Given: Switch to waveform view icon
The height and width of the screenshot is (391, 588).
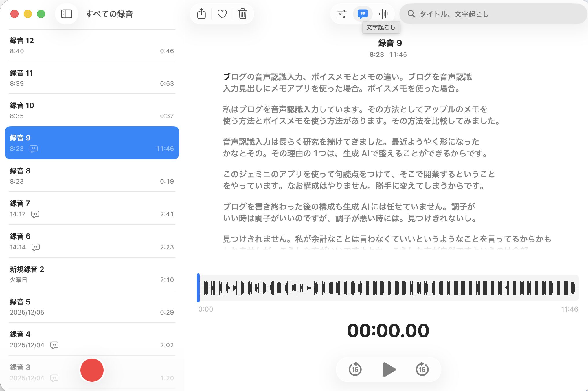Looking at the screenshot, I should pyautogui.click(x=383, y=14).
